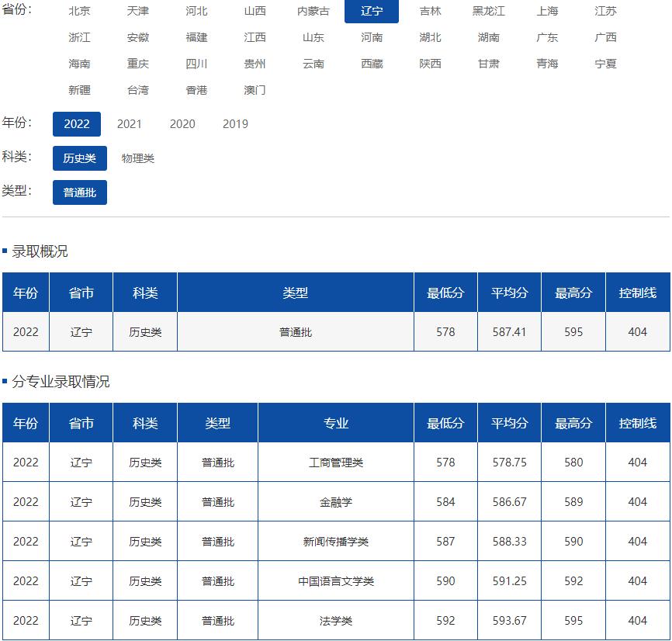The image size is (672, 641).
Task: Select the 2020 year filter
Action: pos(182,124)
